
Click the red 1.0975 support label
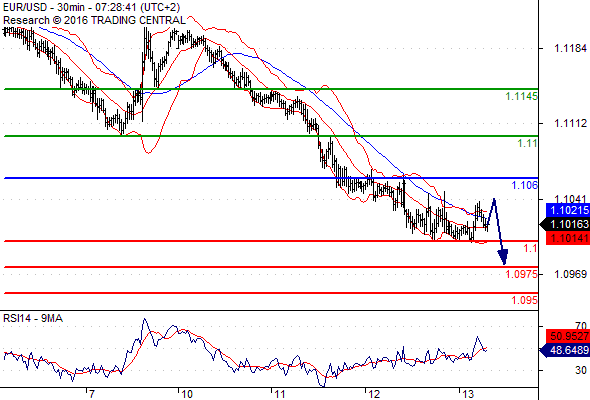tap(522, 274)
